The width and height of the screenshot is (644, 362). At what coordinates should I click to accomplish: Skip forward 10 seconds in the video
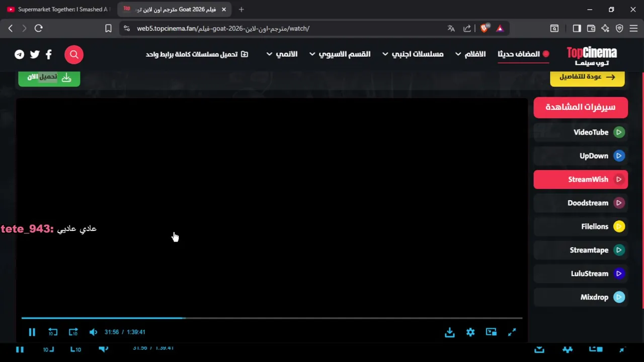(73, 332)
